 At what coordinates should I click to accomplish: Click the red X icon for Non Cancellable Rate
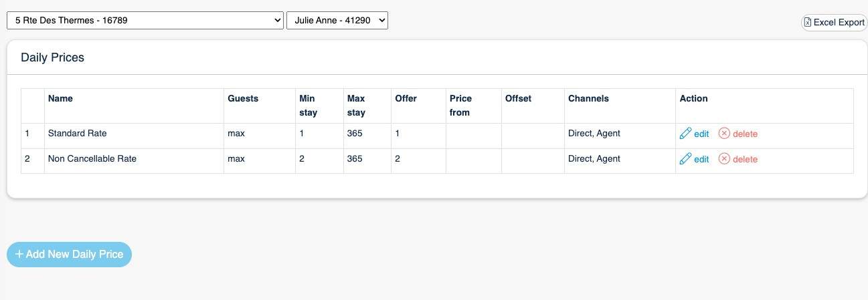[724, 159]
